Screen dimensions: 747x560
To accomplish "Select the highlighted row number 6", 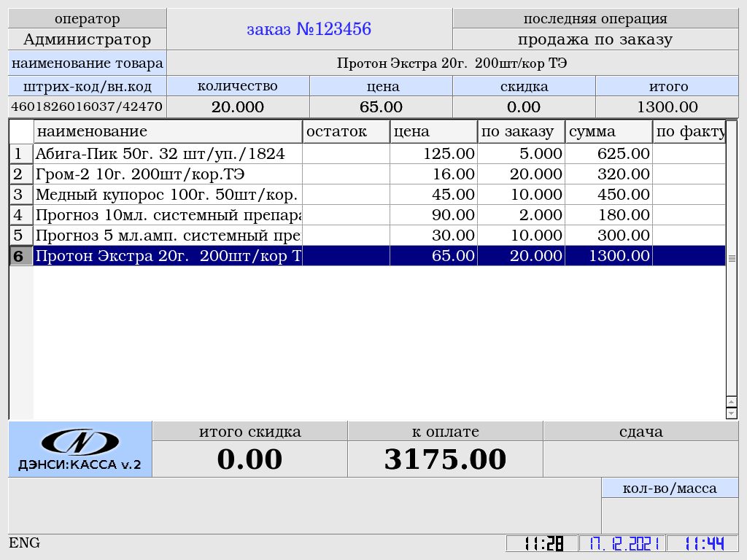I will click(x=21, y=256).
